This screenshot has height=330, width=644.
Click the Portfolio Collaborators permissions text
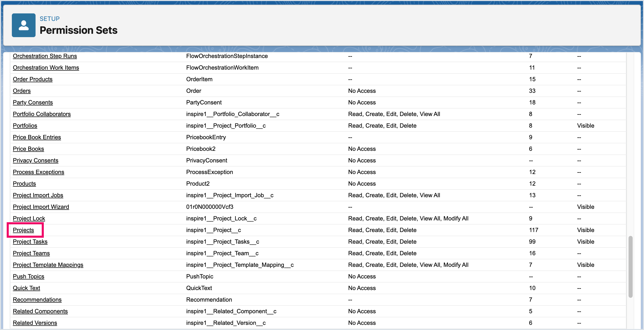[x=394, y=114]
